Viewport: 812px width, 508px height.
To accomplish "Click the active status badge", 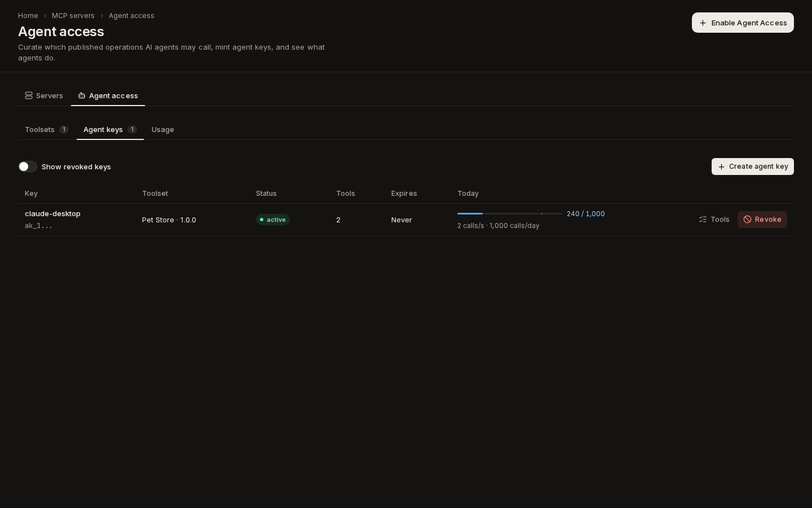I will 273,220.
